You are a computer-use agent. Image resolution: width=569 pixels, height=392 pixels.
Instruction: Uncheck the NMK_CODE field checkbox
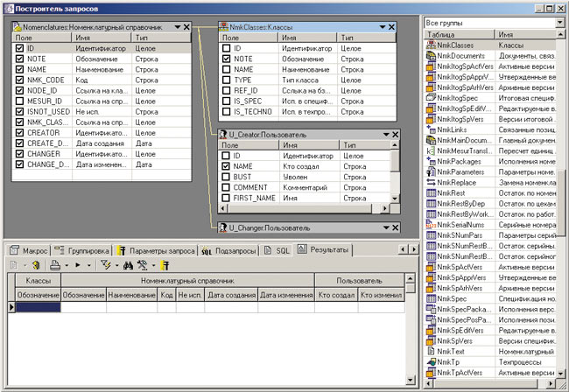click(20, 80)
